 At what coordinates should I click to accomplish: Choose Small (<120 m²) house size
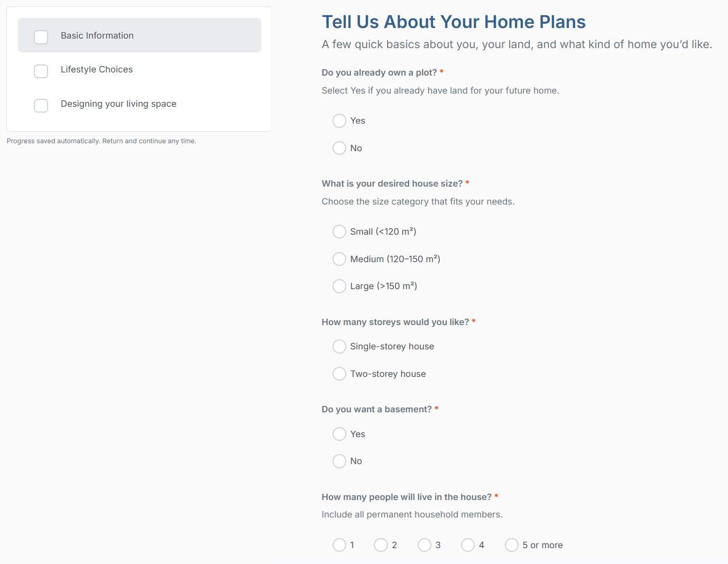[339, 232]
